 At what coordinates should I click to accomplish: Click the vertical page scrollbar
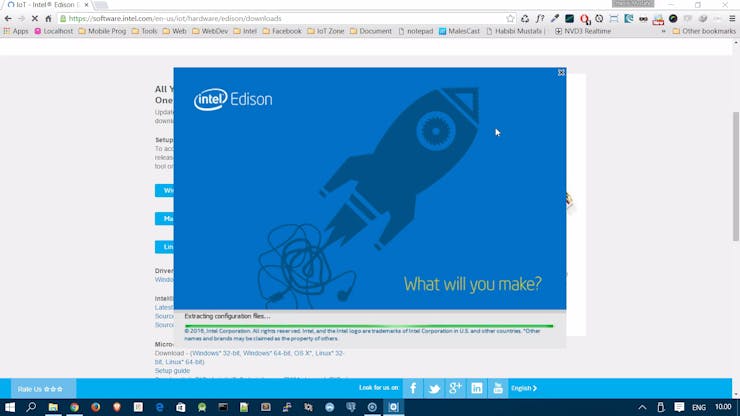(x=736, y=176)
